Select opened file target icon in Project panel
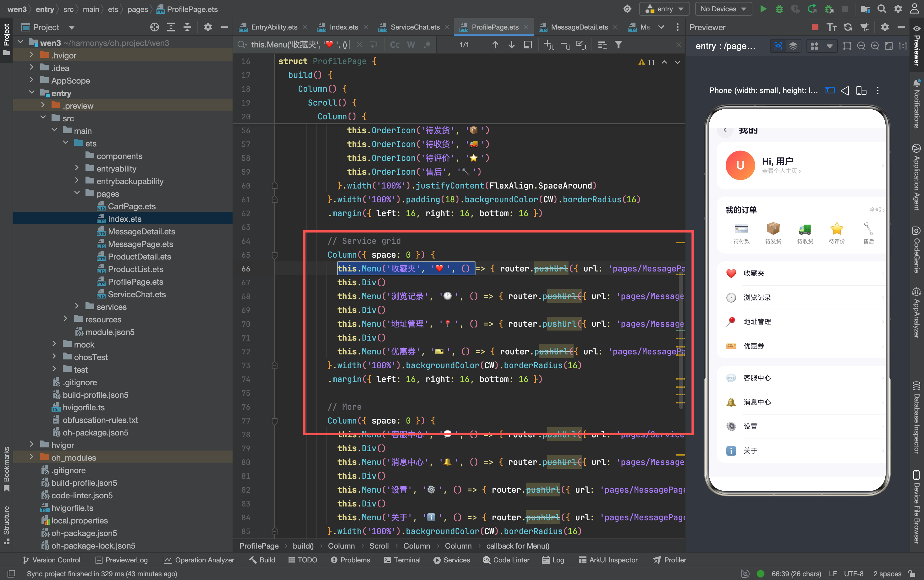Image resolution: width=924 pixels, height=580 pixels. pos(154,27)
